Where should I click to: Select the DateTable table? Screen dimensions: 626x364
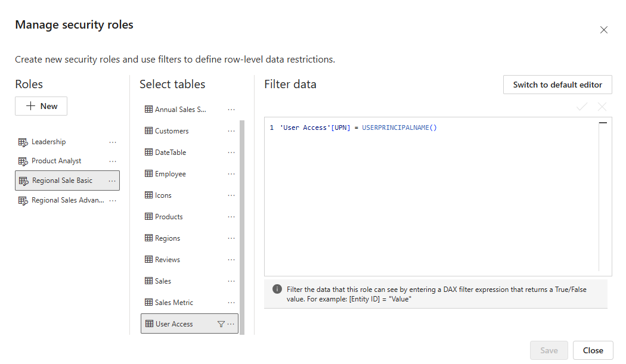point(190,153)
